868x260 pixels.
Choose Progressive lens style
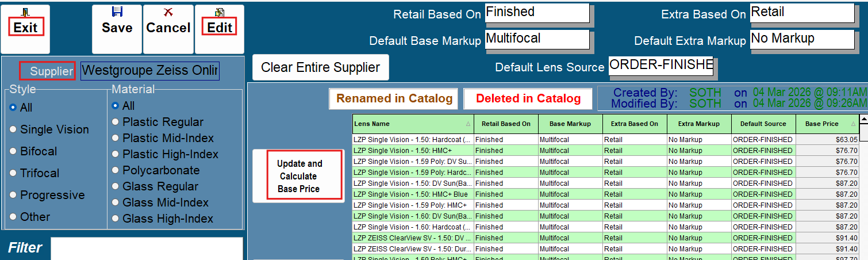click(x=13, y=195)
